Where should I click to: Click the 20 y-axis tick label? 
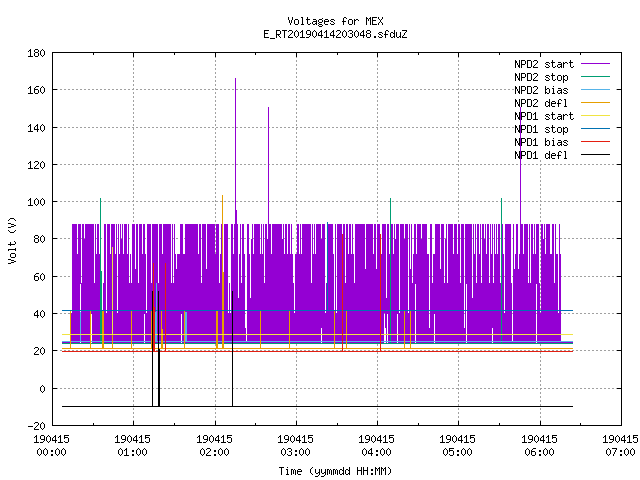[x=40, y=351]
